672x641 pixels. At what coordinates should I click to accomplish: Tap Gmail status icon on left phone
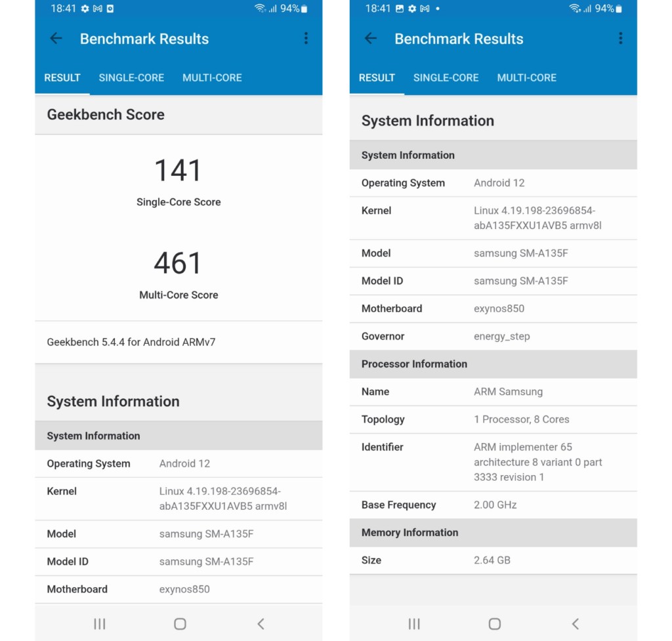pyautogui.click(x=98, y=9)
